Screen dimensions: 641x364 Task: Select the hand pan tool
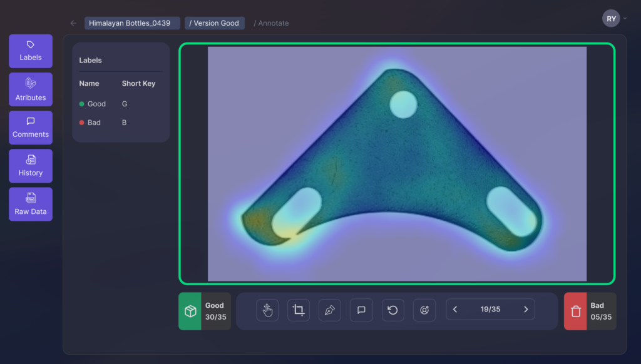267,310
